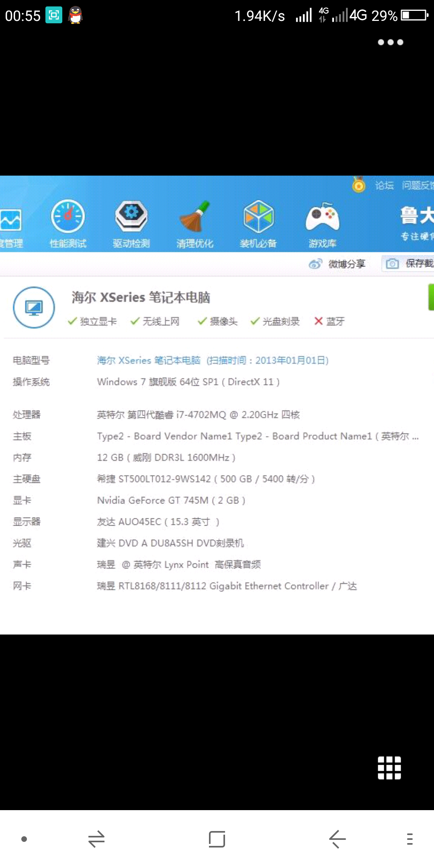
Task: Click the Windows 7 旗舰版 OS value
Action: pos(188,382)
